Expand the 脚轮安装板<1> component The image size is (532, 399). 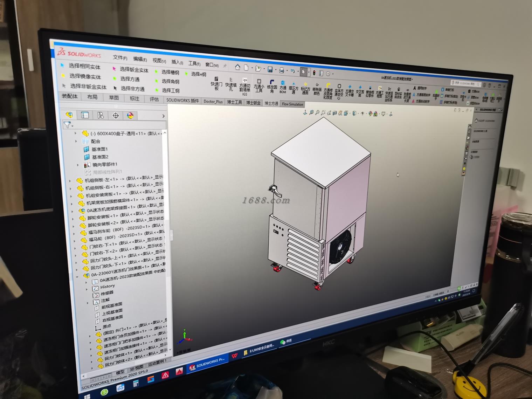coord(73,218)
